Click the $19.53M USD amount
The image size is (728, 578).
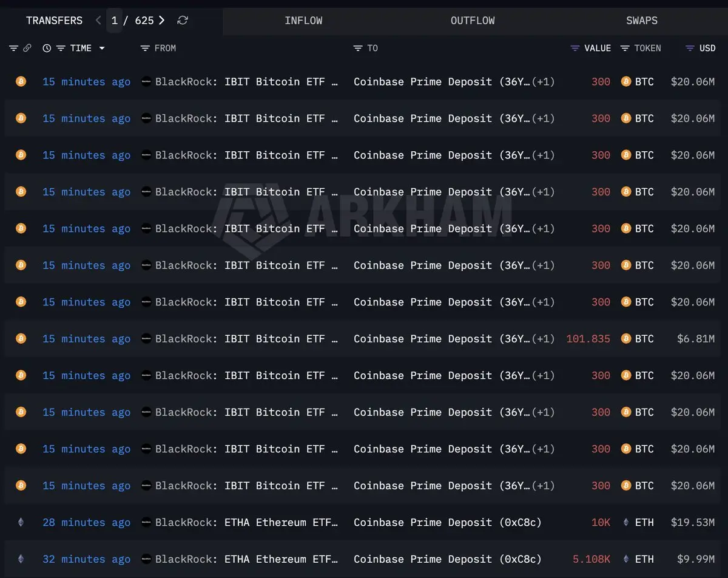pyautogui.click(x=693, y=523)
